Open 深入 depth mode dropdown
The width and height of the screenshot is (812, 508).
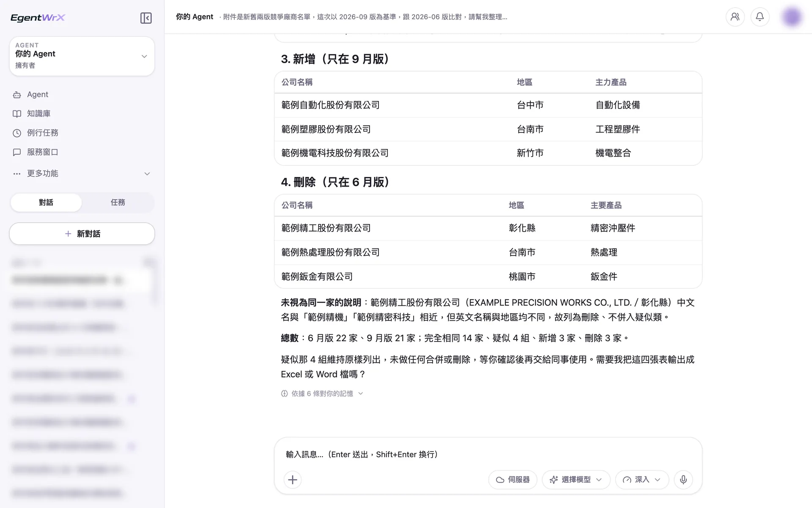tap(642, 480)
